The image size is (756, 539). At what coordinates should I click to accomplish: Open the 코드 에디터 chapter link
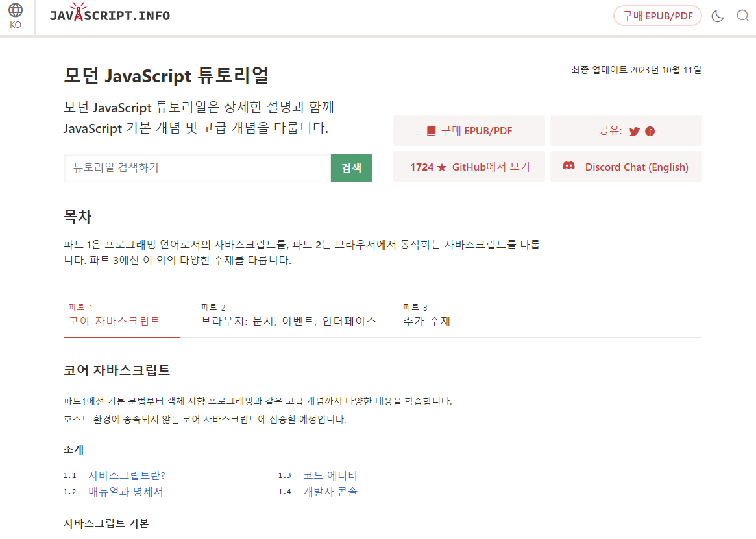click(330, 475)
